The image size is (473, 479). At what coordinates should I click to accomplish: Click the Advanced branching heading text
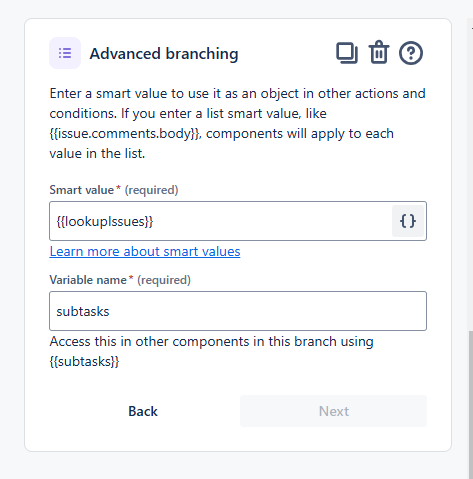(164, 54)
